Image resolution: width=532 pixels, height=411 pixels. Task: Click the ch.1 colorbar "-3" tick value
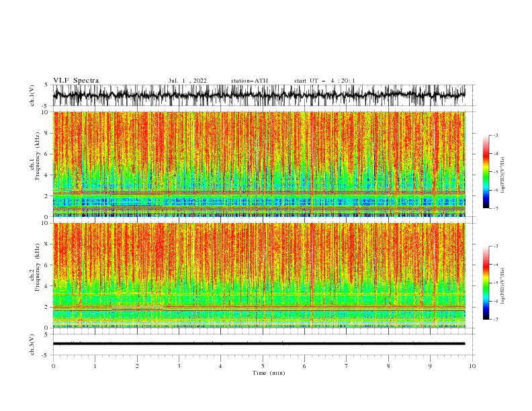tap(496, 135)
